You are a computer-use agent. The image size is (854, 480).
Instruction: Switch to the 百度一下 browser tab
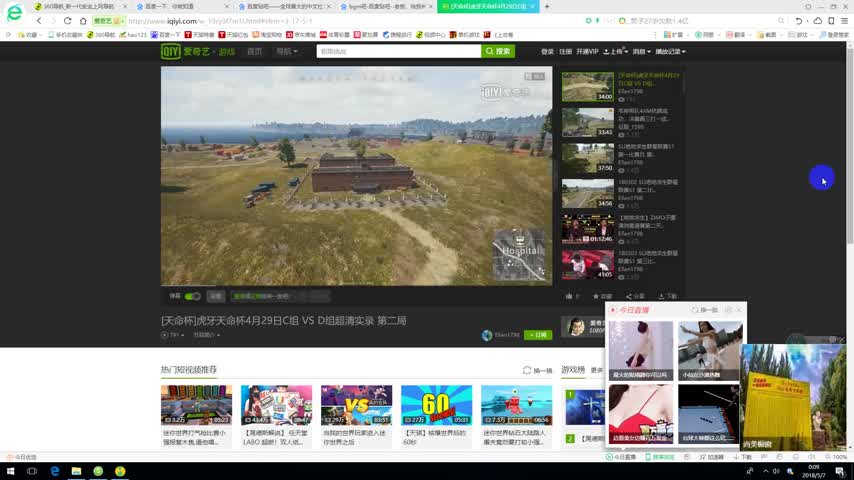180,7
